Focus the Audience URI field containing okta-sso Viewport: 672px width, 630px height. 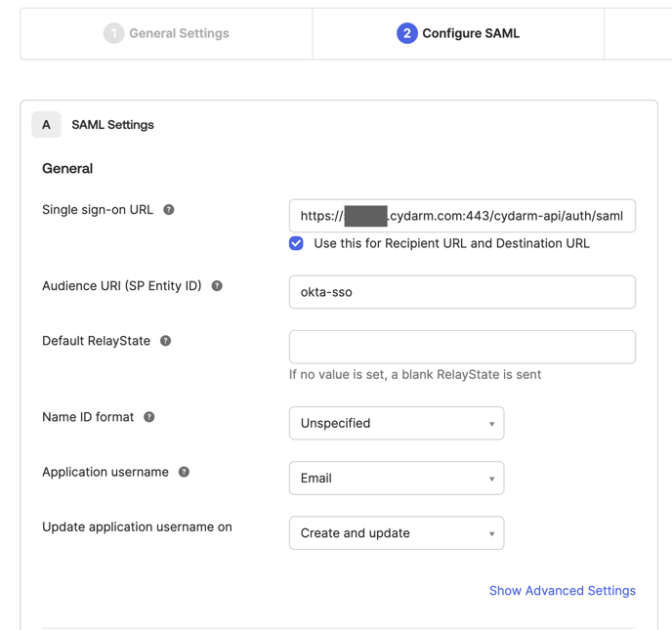462,292
